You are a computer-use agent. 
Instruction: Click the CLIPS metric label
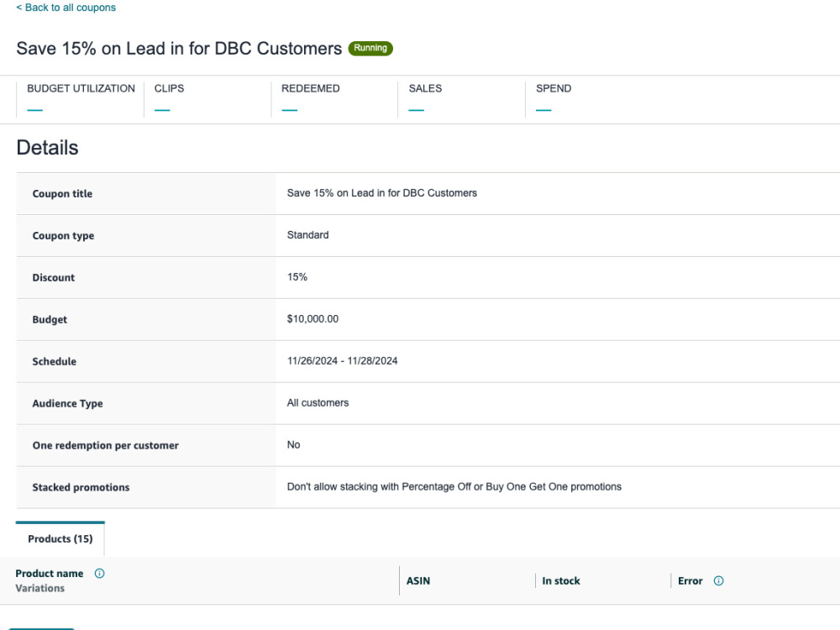[x=170, y=88]
